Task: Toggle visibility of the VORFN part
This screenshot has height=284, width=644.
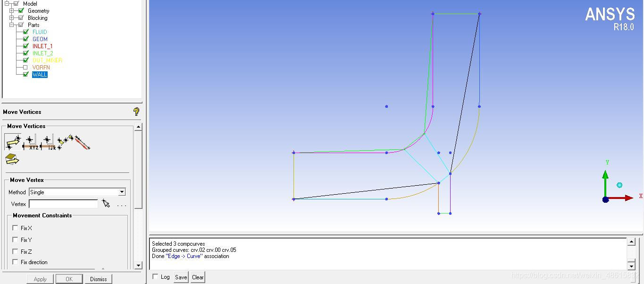Action: pos(25,68)
